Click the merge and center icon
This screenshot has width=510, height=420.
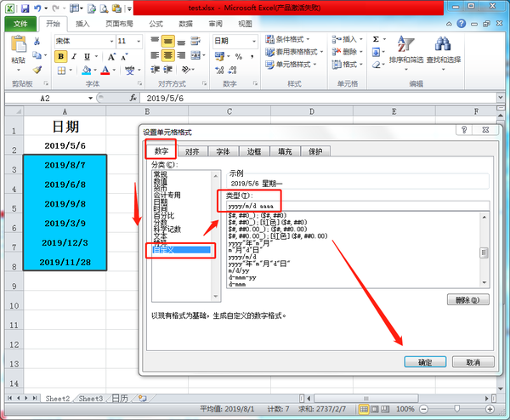pos(195,55)
